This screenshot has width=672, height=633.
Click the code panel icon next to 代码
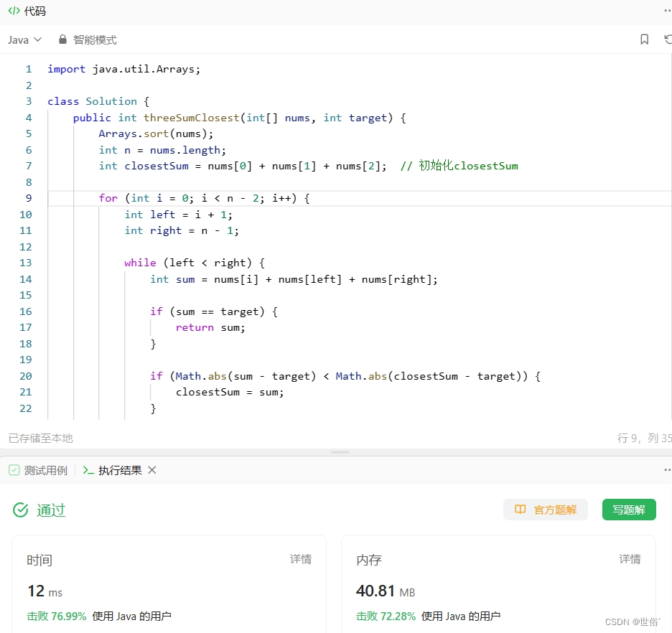click(14, 11)
